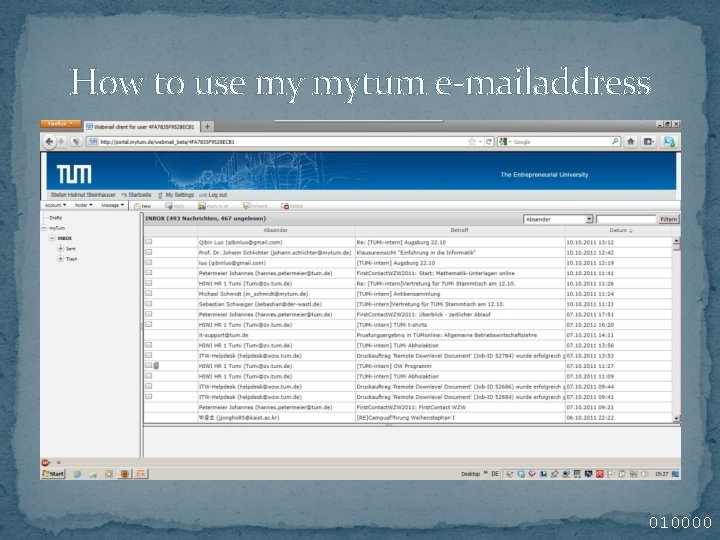Screen dimensions: 720x540
Task: Open the Folder dropdown menu
Action: [84, 205]
